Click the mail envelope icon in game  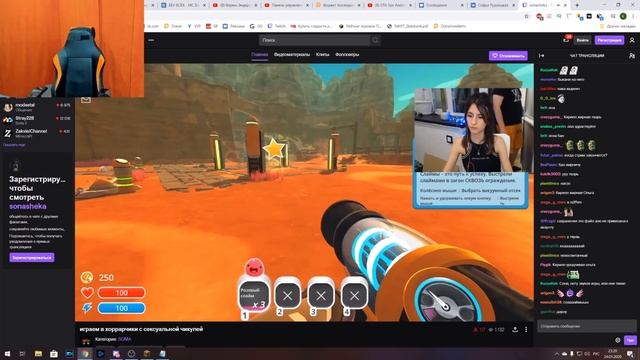click(86, 100)
